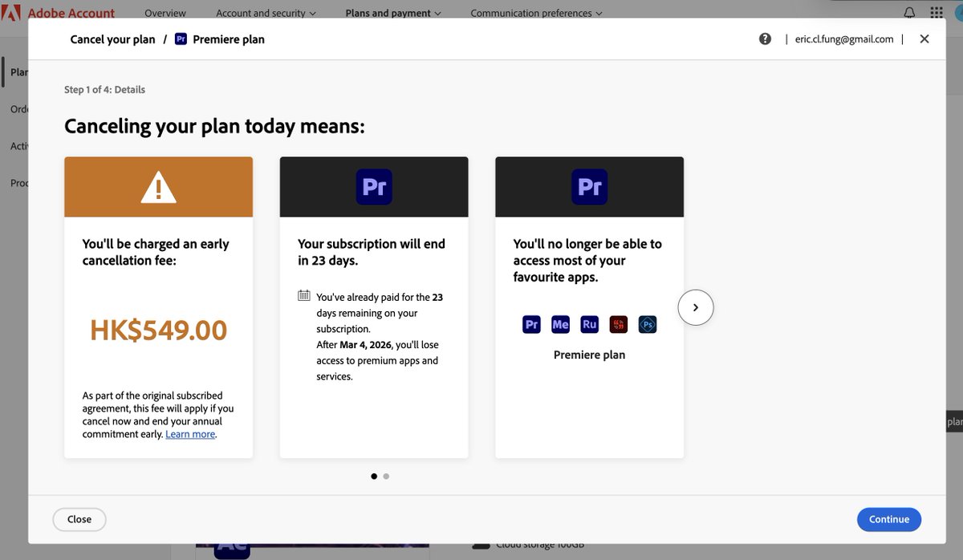Click the Premiere icon in dialog header
The width and height of the screenshot is (963, 560).
(181, 39)
